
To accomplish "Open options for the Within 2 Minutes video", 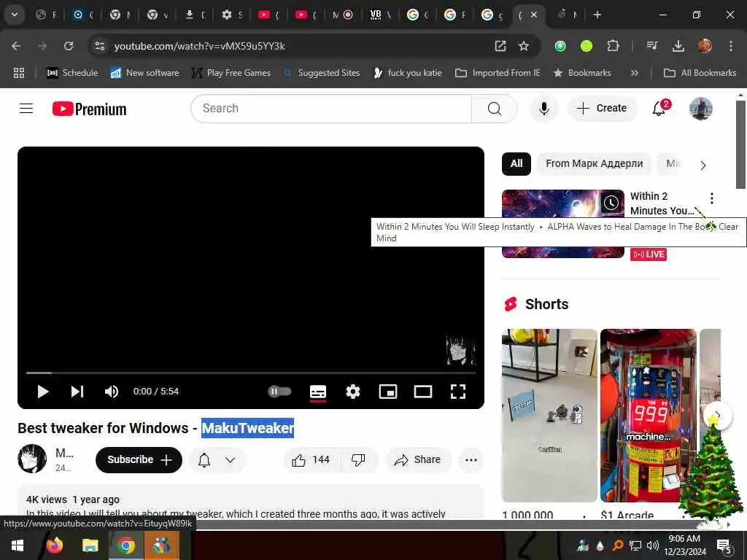I will click(x=711, y=198).
